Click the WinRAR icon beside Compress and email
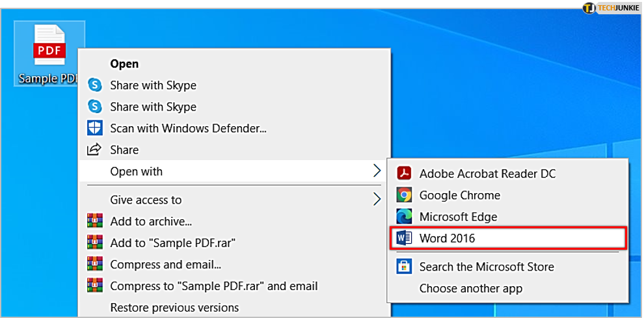The height and width of the screenshot is (318, 644). pos(95,264)
